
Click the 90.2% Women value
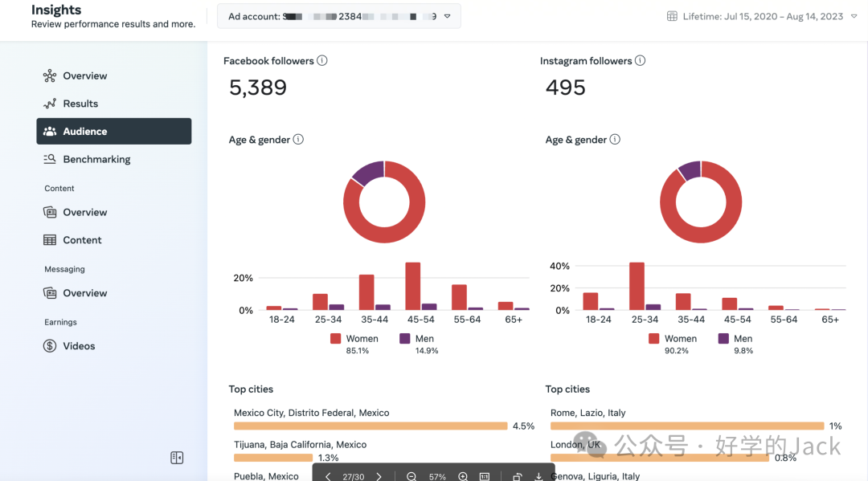coord(677,351)
